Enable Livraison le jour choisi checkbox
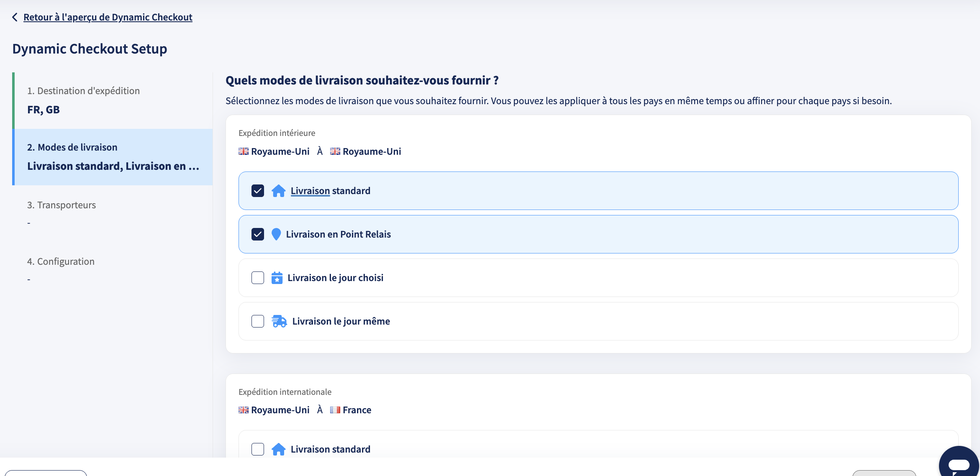The height and width of the screenshot is (476, 980). [258, 278]
